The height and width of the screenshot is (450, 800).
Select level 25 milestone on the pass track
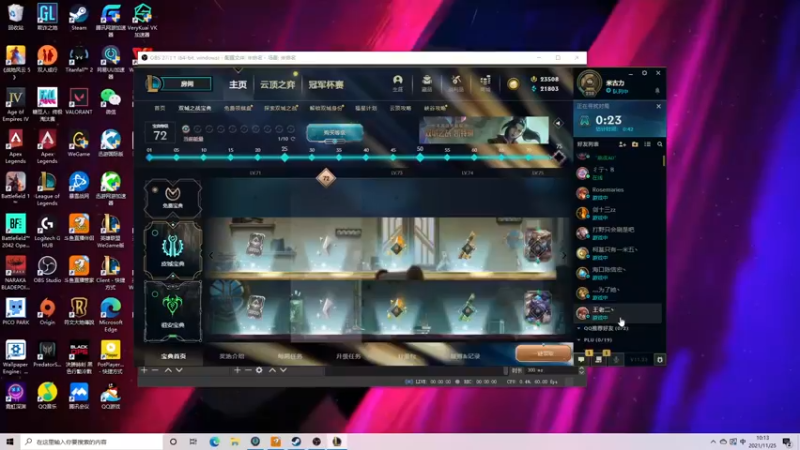tap(285, 157)
